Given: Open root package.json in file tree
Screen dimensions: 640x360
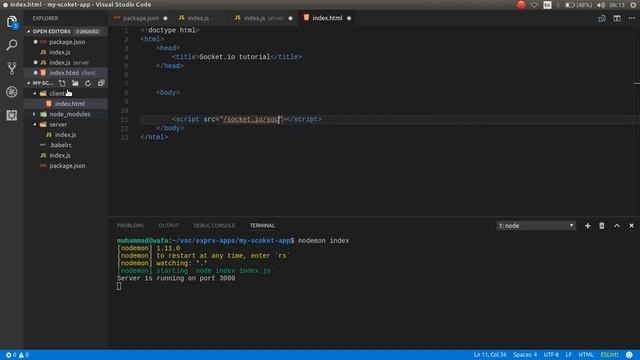Looking at the screenshot, I should [x=67, y=166].
